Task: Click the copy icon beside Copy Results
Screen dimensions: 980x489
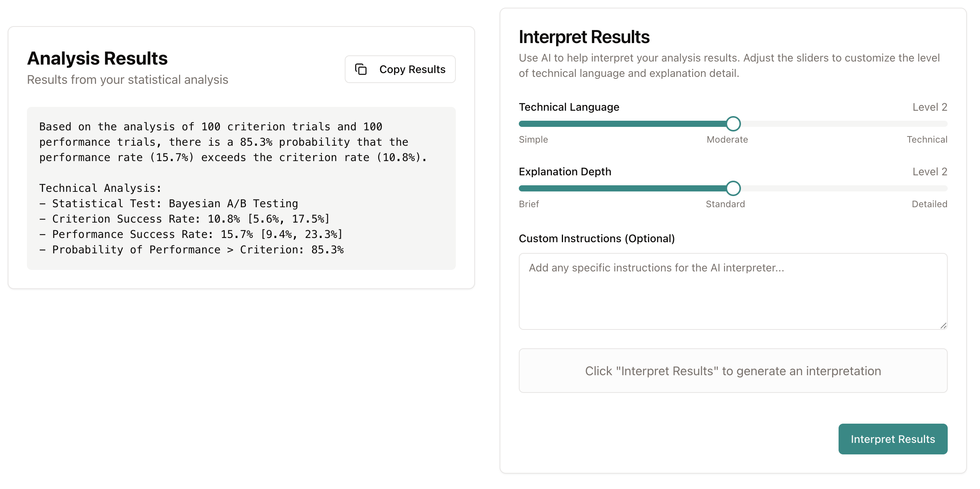Action: [360, 69]
